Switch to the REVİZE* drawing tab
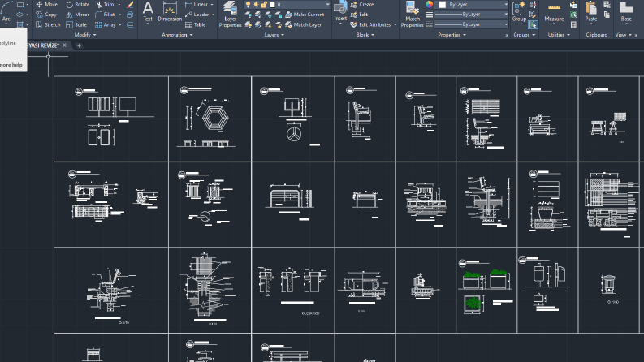This screenshot has width=644, height=362. click(x=44, y=45)
